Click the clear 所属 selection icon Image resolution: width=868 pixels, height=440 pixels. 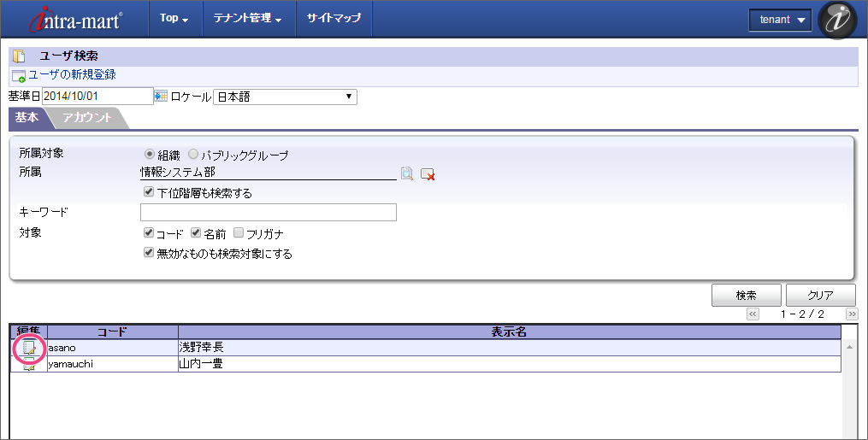tap(428, 174)
